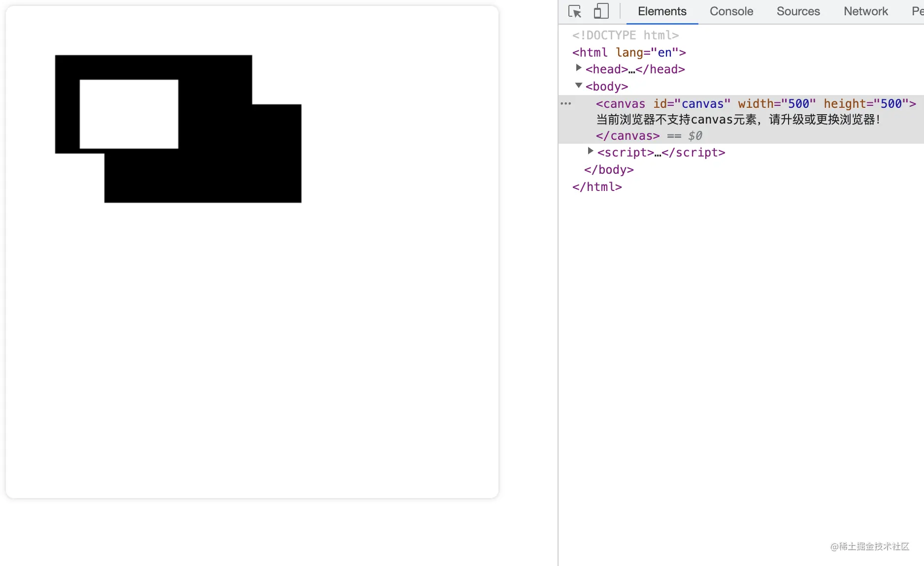This screenshot has width=924, height=566.
Task: Toggle the device toolbar icon
Action: point(601,11)
